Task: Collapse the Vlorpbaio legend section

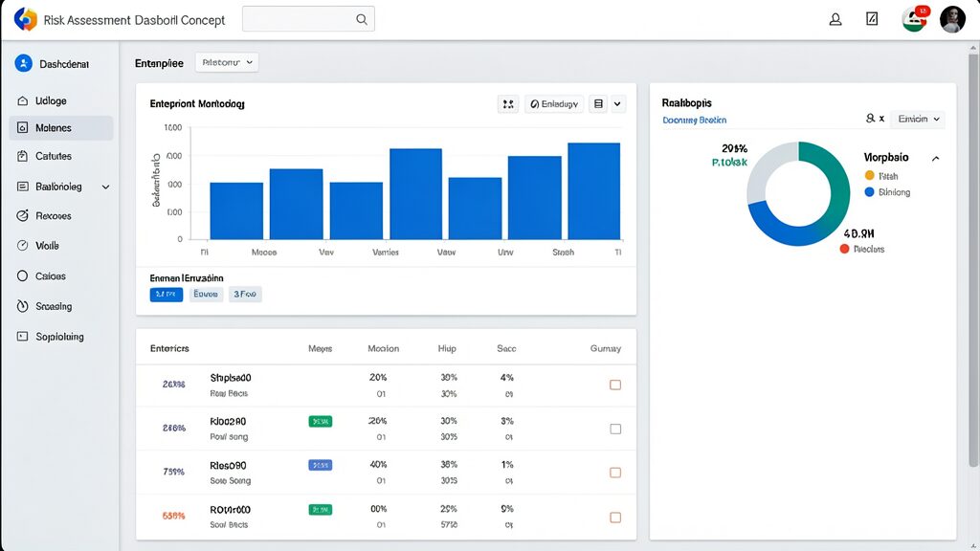Action: (x=935, y=159)
